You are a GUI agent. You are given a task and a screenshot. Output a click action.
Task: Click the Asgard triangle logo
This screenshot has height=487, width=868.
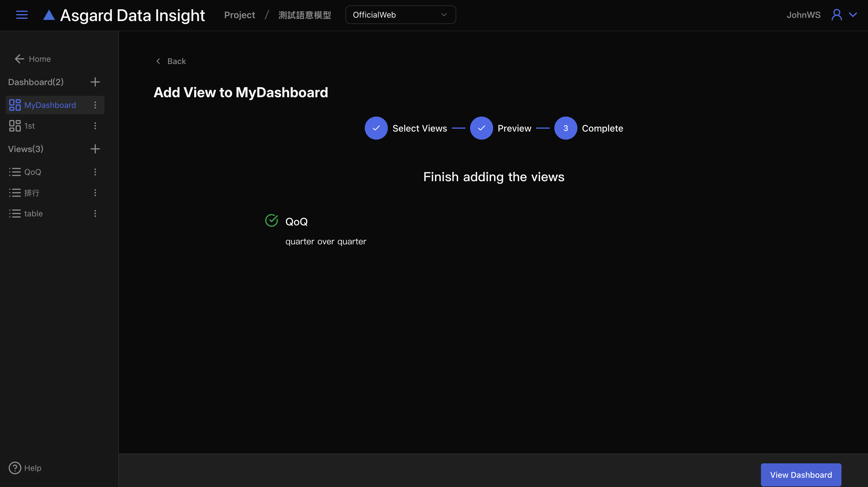(x=49, y=15)
